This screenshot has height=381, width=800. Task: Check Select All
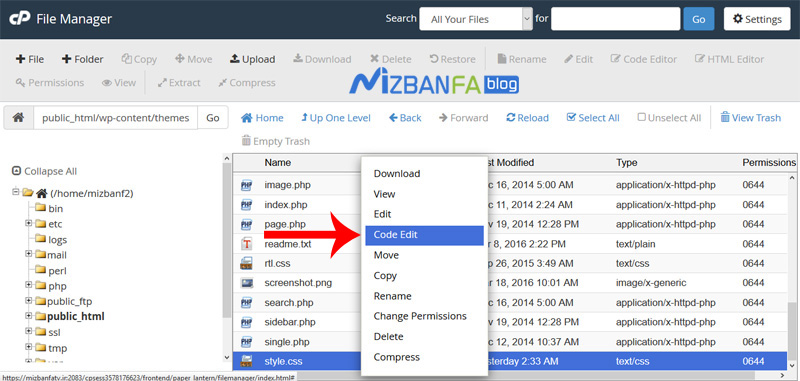593,118
